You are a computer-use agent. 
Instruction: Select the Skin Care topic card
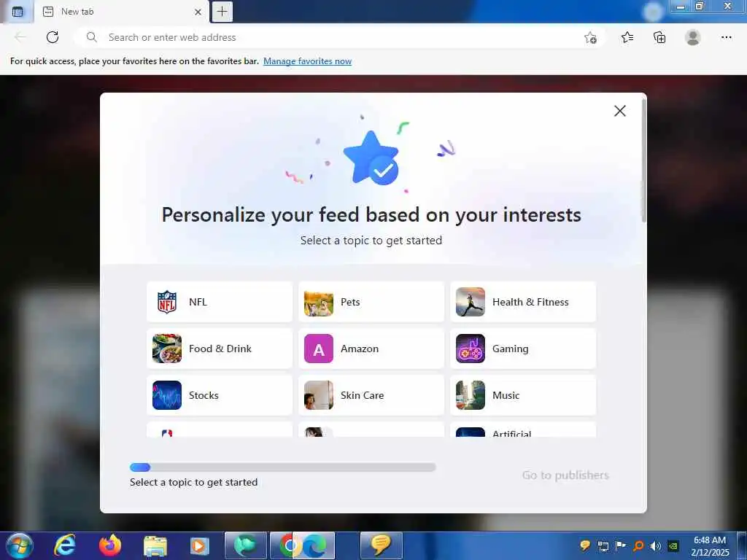pyautogui.click(x=371, y=395)
